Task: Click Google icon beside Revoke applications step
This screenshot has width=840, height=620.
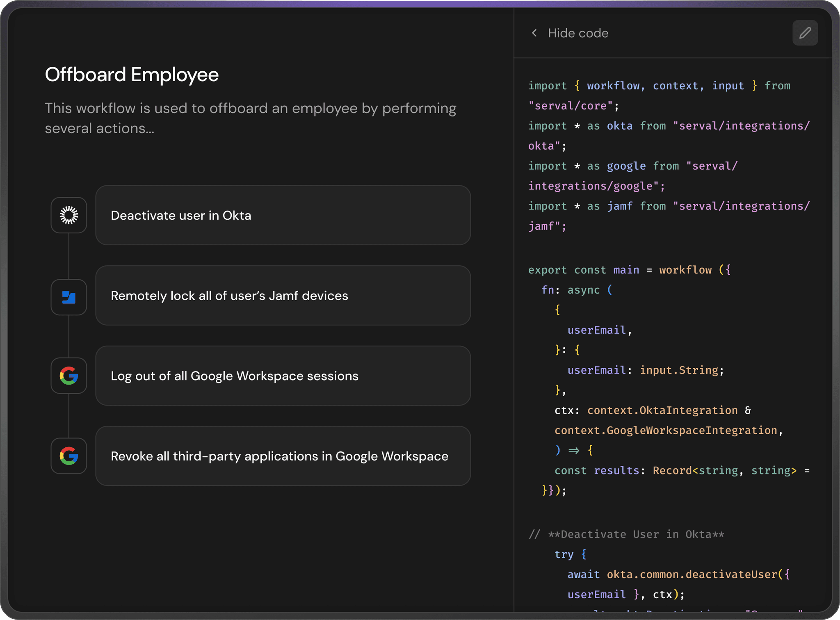Action: [x=69, y=456]
